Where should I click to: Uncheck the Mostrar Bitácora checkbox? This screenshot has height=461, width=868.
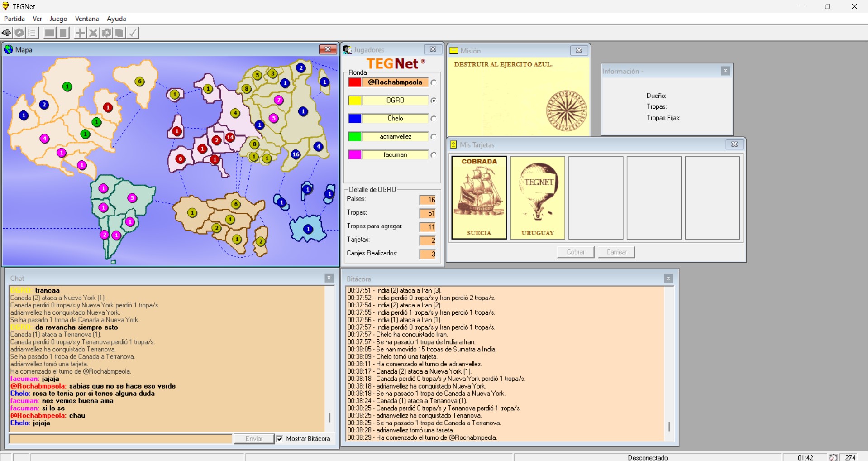[x=280, y=439]
